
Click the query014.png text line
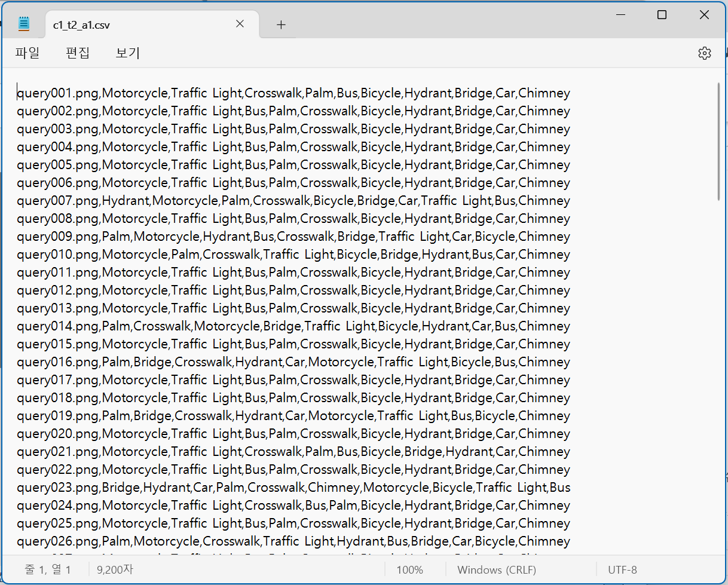293,326
